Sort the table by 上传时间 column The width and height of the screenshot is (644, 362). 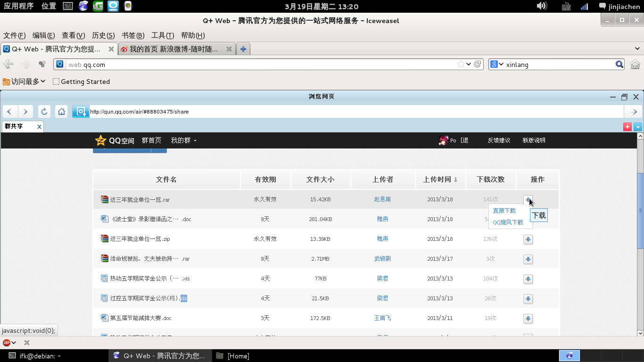pos(440,180)
